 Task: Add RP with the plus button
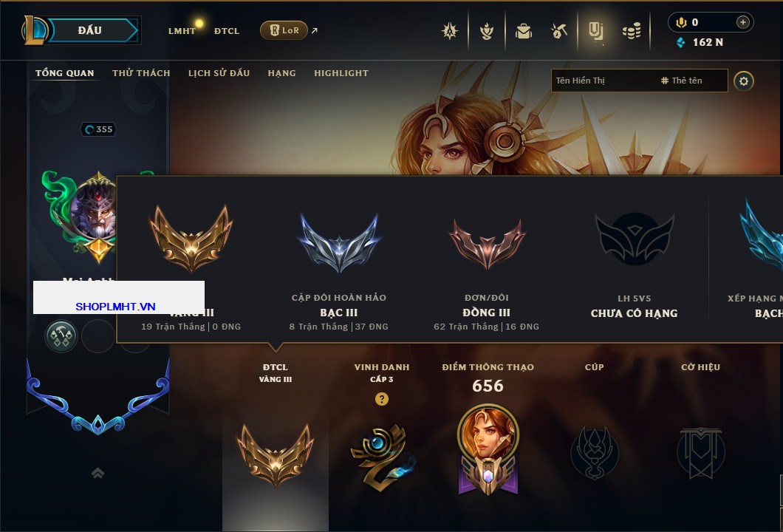point(742,22)
